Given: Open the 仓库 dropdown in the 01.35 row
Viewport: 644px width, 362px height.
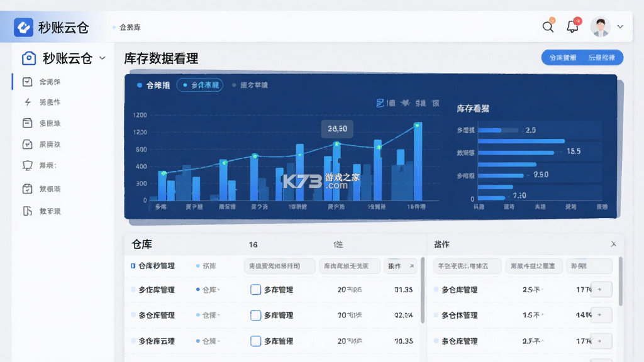Looking at the screenshot, I should click(x=208, y=290).
